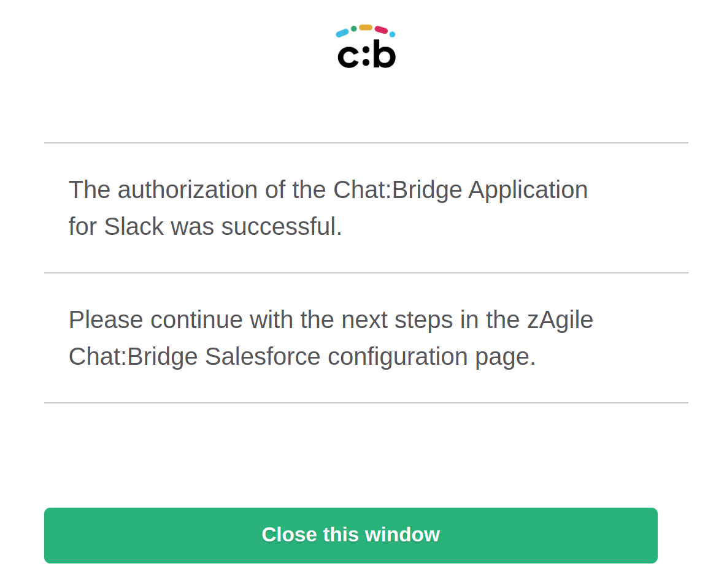Click the small blue dot in logo
The height and width of the screenshot is (588, 716).
pos(392,34)
